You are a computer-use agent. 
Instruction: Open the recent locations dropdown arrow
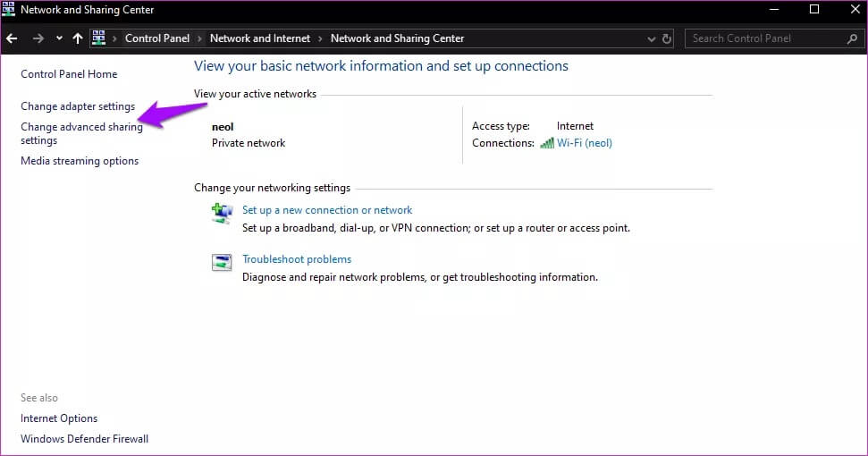coord(59,38)
